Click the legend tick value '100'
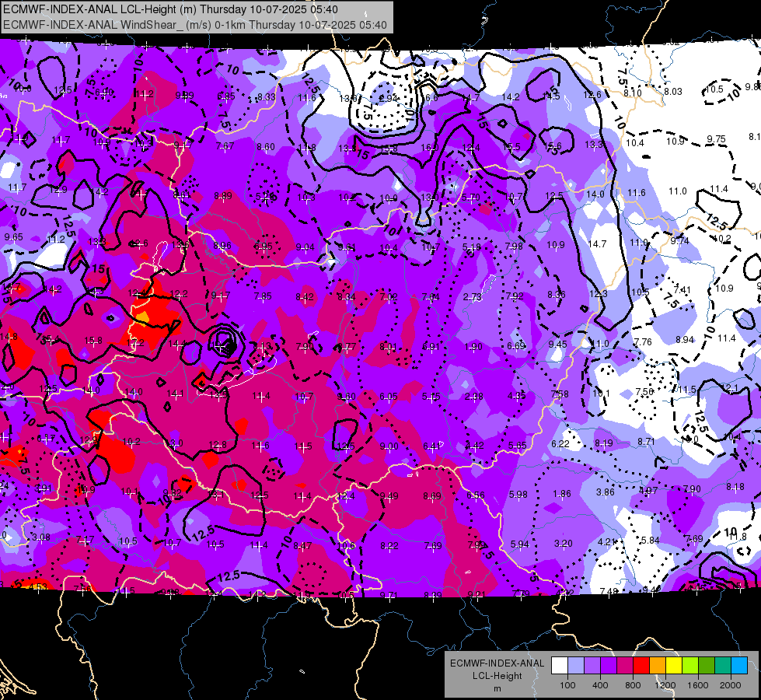 tap(567, 685)
